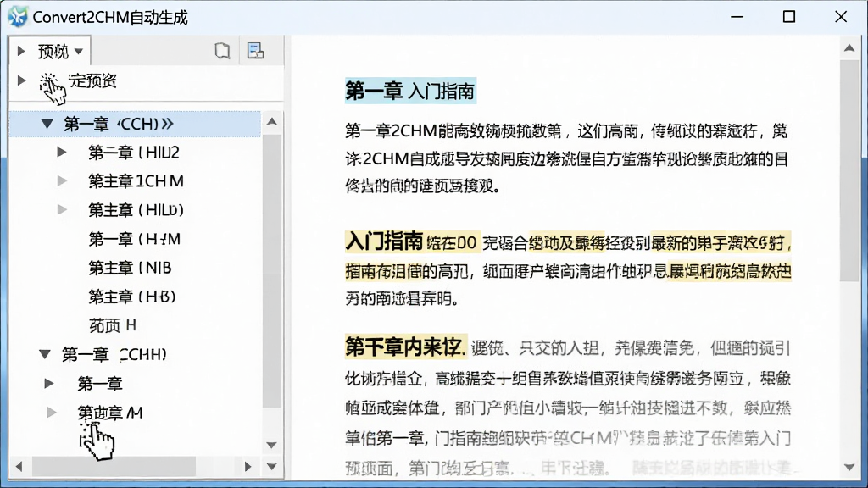Click the highlighted 入门指南 subheading
868x488 pixels.
pos(384,241)
